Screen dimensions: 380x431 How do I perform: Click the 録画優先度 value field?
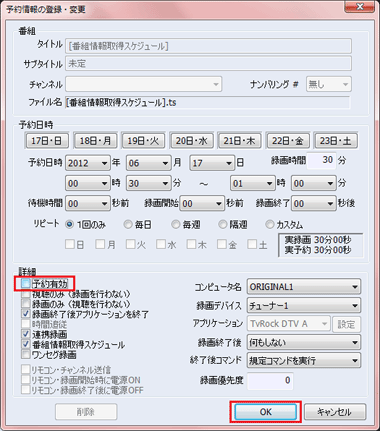pyautogui.click(x=270, y=380)
